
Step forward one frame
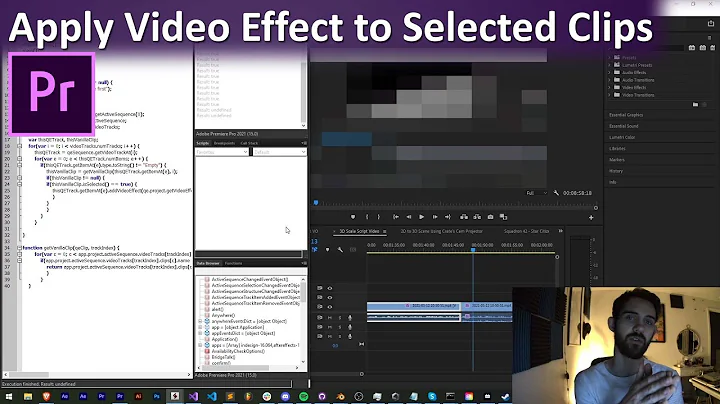coord(435,217)
